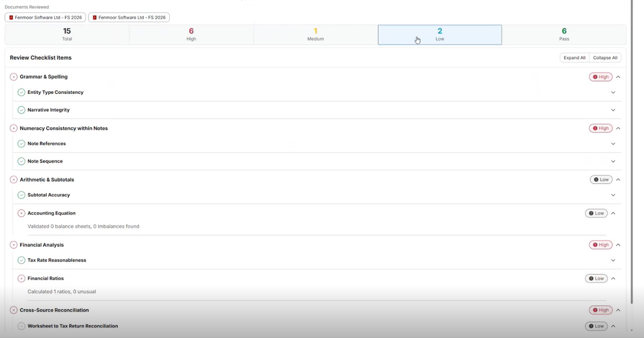This screenshot has height=338, width=644.
Task: Click the High severity badge on Financial Analysis
Action: 601,245
